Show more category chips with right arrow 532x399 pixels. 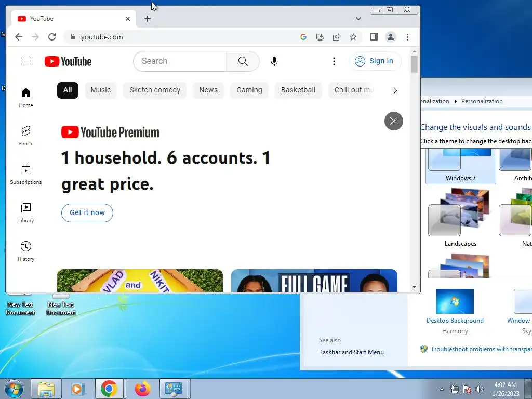coord(395,90)
